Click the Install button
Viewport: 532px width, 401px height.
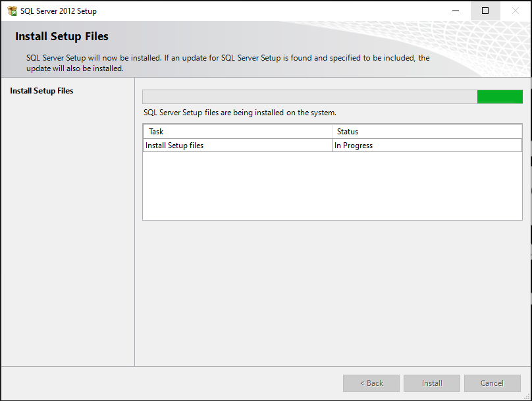pyautogui.click(x=432, y=383)
